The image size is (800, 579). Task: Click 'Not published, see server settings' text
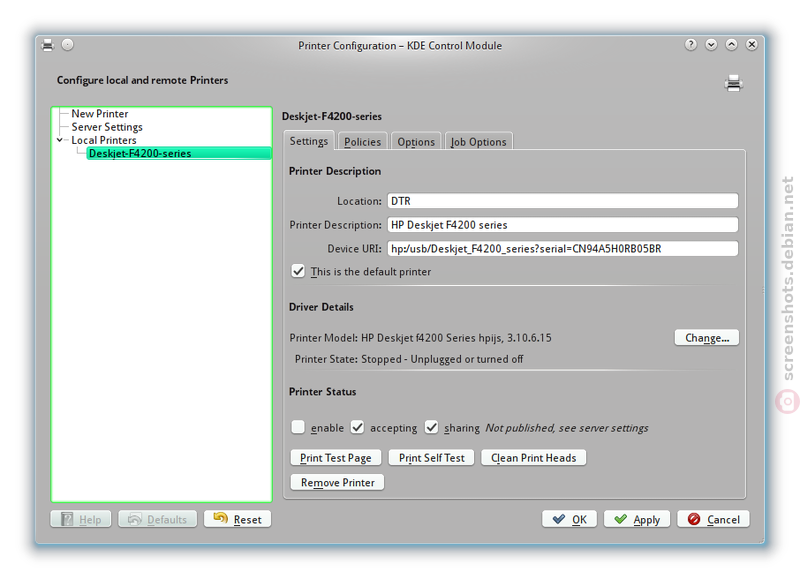(x=566, y=428)
